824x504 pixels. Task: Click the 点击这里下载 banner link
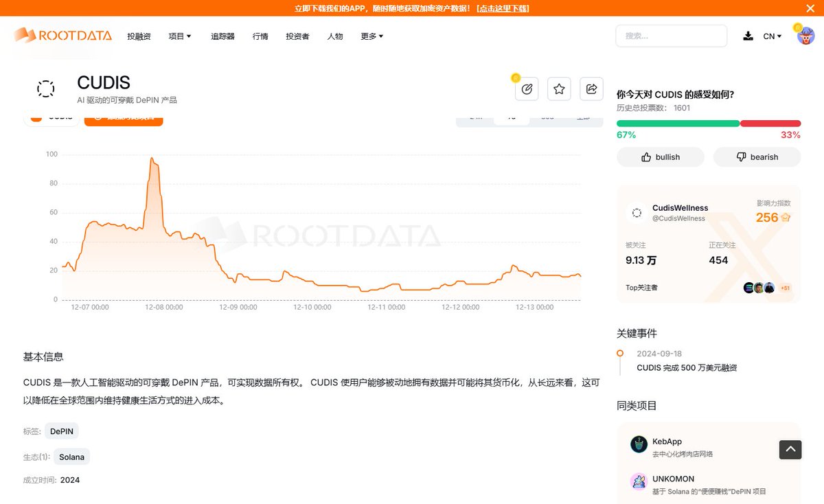(x=503, y=8)
